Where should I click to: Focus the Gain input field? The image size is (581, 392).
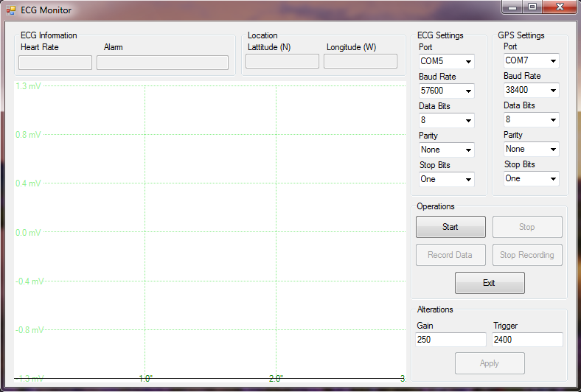point(450,340)
